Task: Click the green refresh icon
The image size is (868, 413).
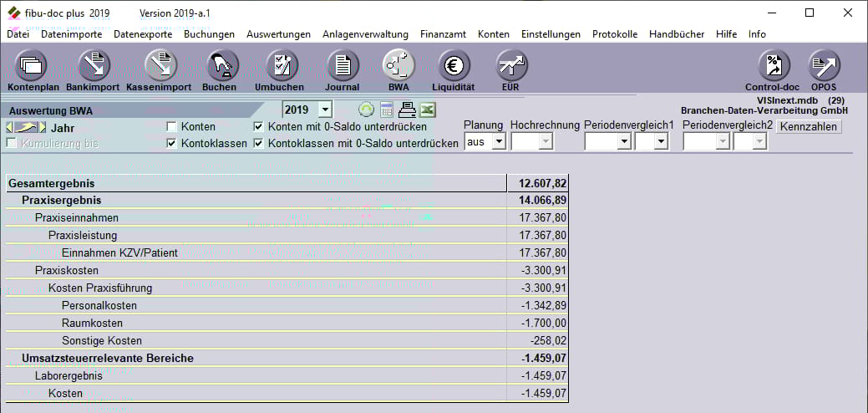Action: [367, 110]
